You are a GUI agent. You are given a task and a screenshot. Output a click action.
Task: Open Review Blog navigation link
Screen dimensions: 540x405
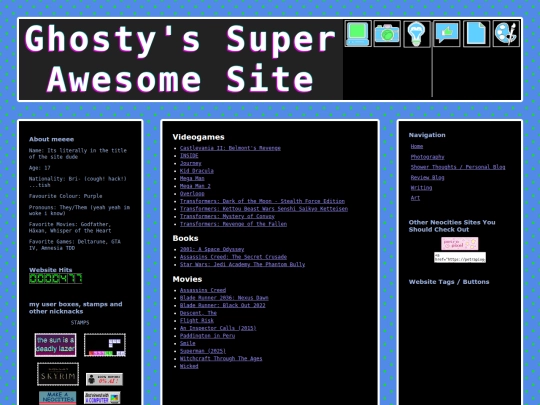tap(427, 177)
